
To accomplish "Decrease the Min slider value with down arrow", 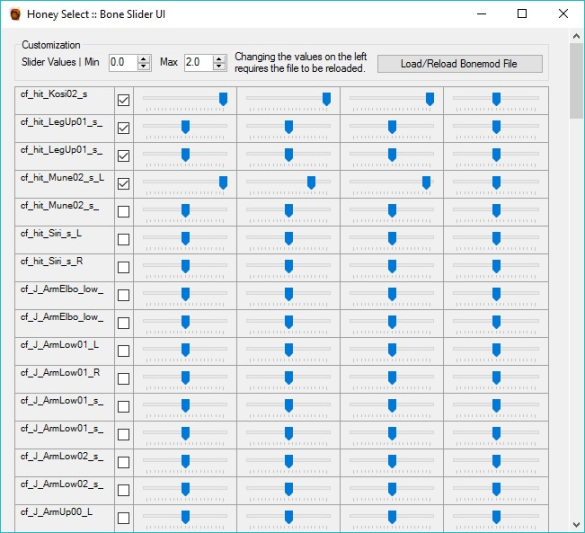I will pyautogui.click(x=144, y=66).
